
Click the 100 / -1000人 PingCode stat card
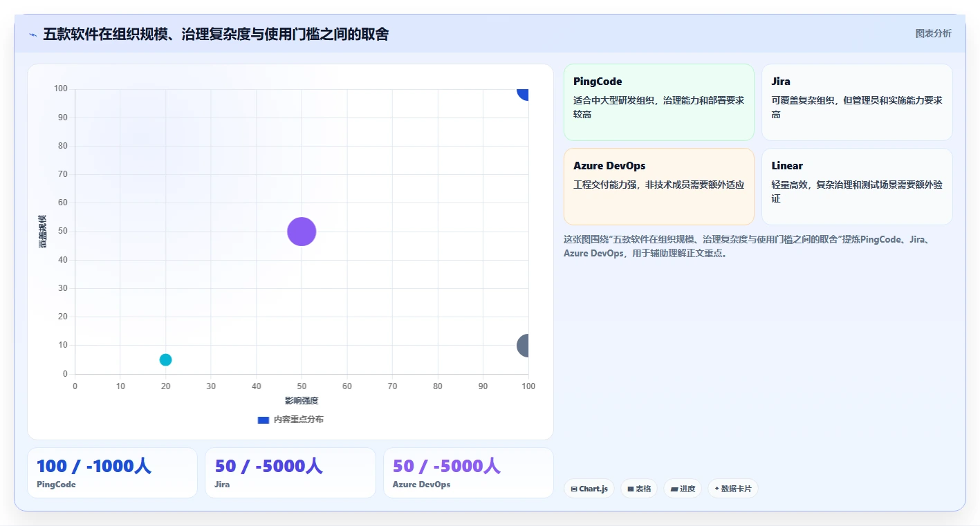pos(112,473)
